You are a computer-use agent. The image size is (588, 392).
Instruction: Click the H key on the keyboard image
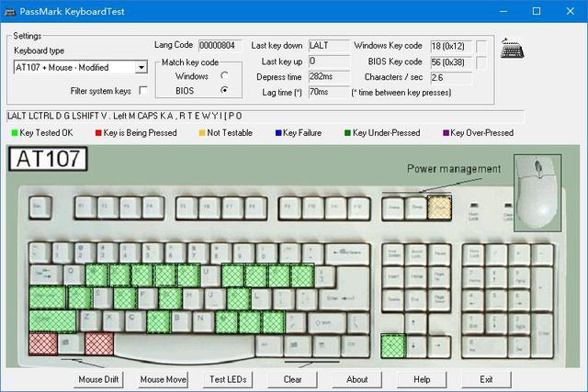point(193,298)
